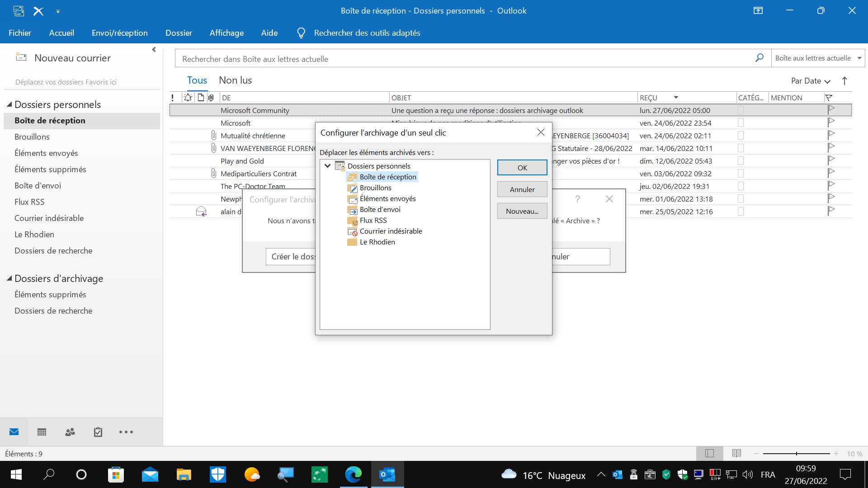This screenshot has width=868, height=488.
Task: Open the Calendar view icon
Action: 42,432
